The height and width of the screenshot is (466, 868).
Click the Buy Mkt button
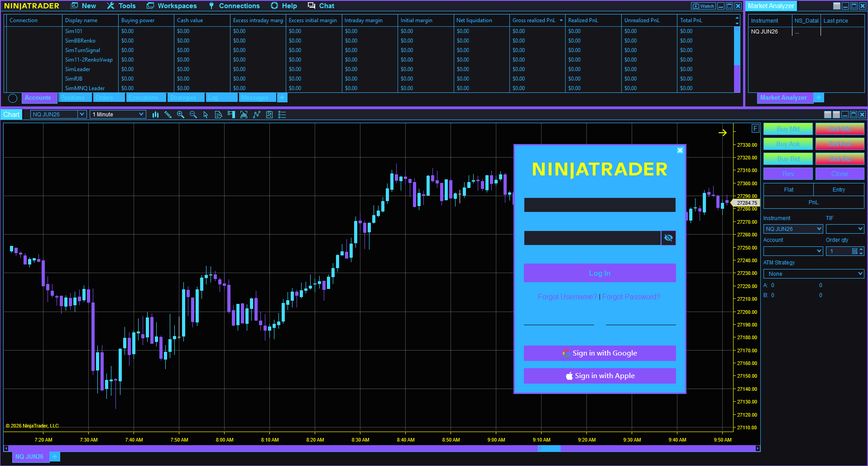[x=788, y=129]
